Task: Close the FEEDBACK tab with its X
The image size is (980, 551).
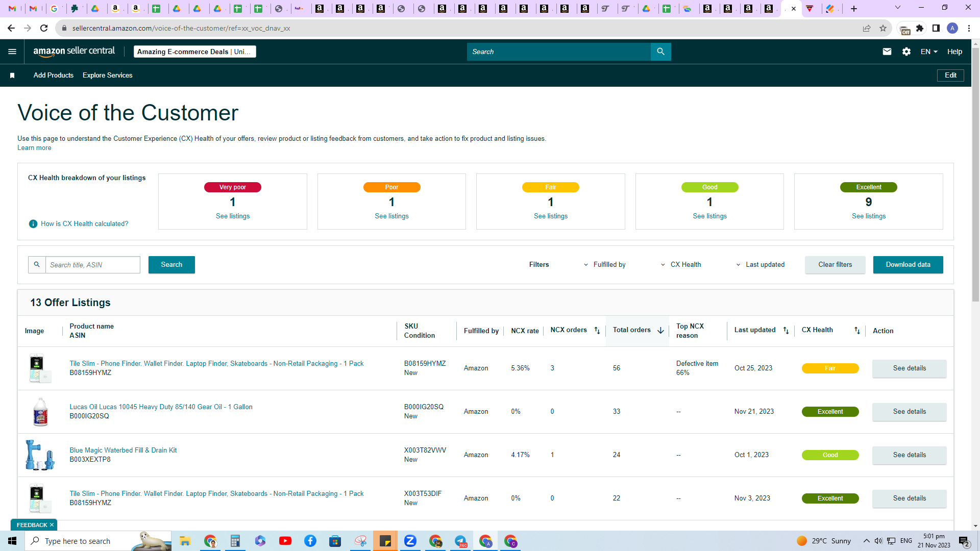Action: point(52,525)
